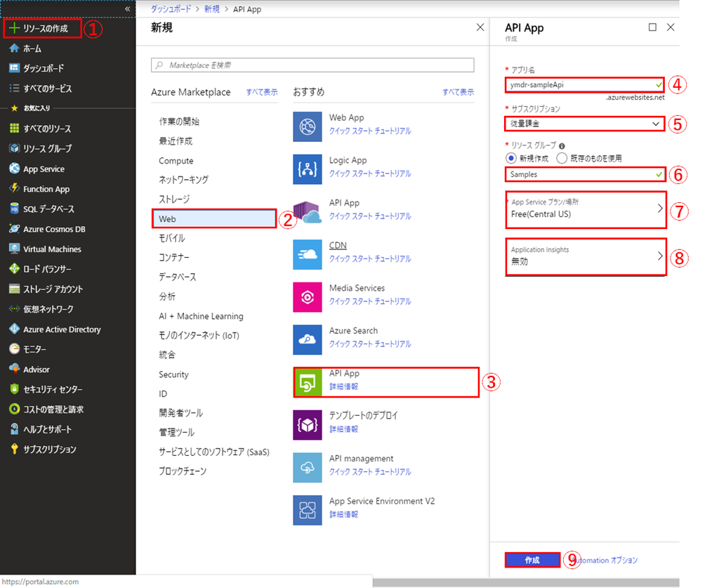Select the Web App marketplace icon
The width and height of the screenshot is (719, 588).
click(x=308, y=126)
